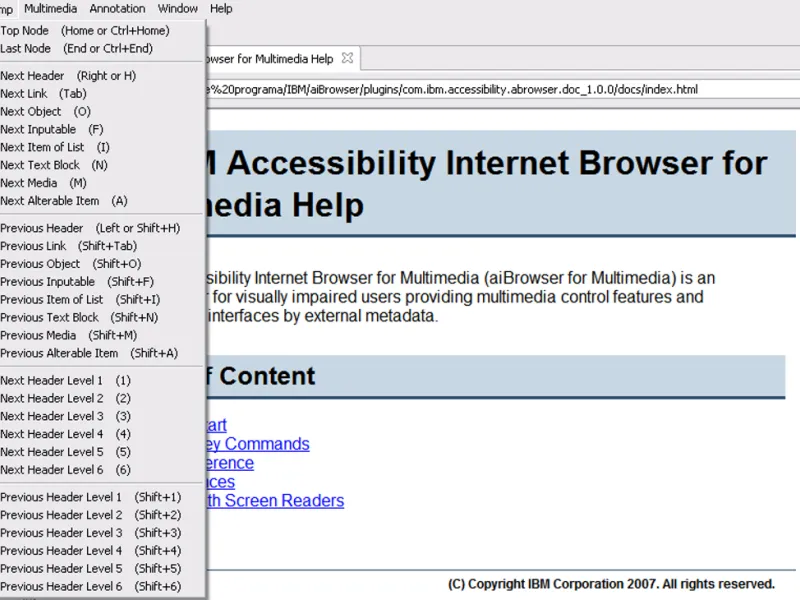Viewport: 800px width, 600px height.
Task: Choose Previous Object (Shift+O)
Action: click(102, 264)
